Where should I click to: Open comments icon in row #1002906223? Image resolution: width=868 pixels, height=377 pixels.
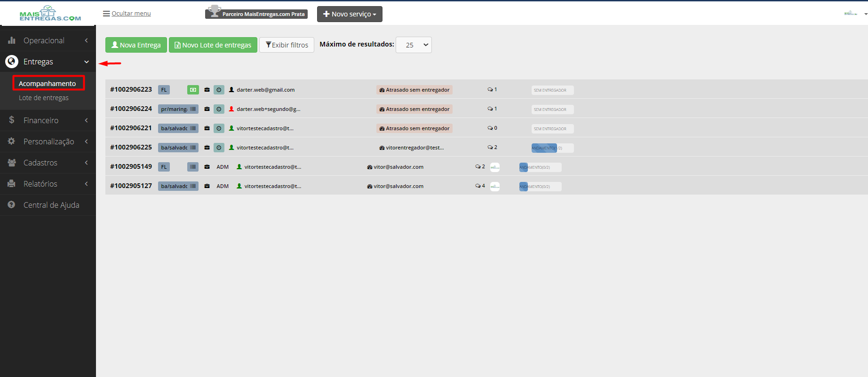point(490,90)
